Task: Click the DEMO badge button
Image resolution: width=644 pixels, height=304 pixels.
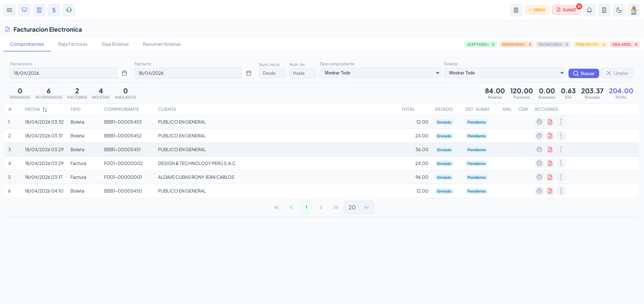Action: (x=537, y=10)
